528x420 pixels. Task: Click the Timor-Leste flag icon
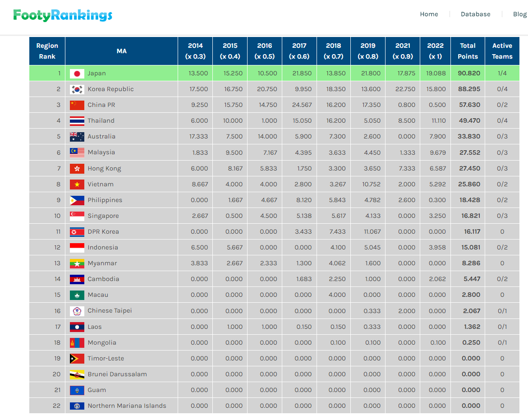point(77,359)
